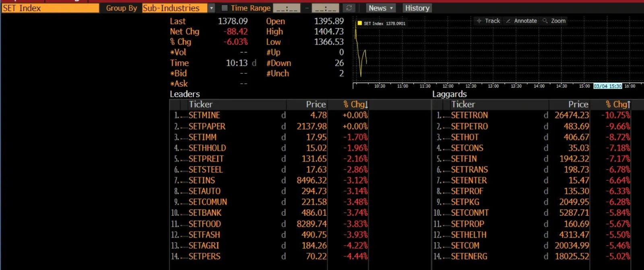644x270 pixels.
Task: Click the Leaders Ticker column header
Action: click(x=200, y=104)
